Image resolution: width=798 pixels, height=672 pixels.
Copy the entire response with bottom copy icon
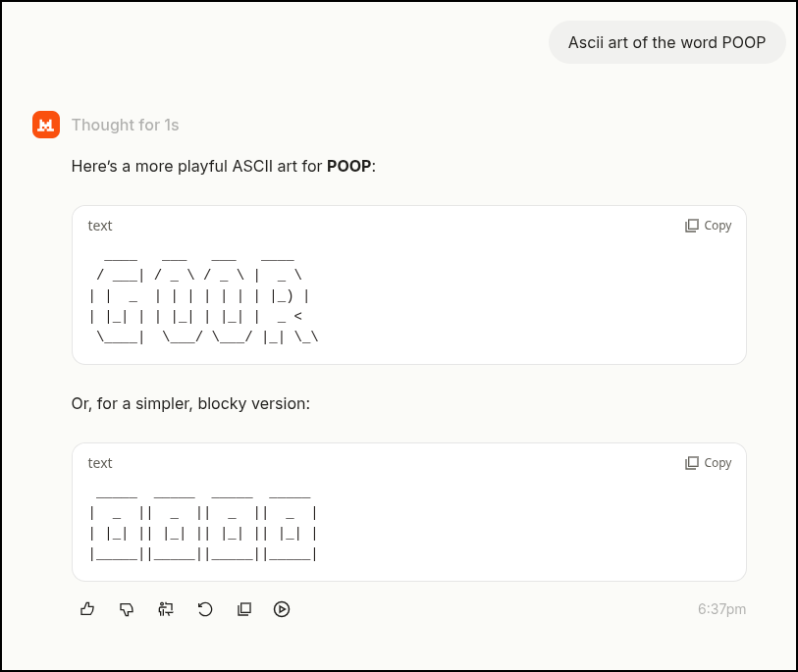244,609
